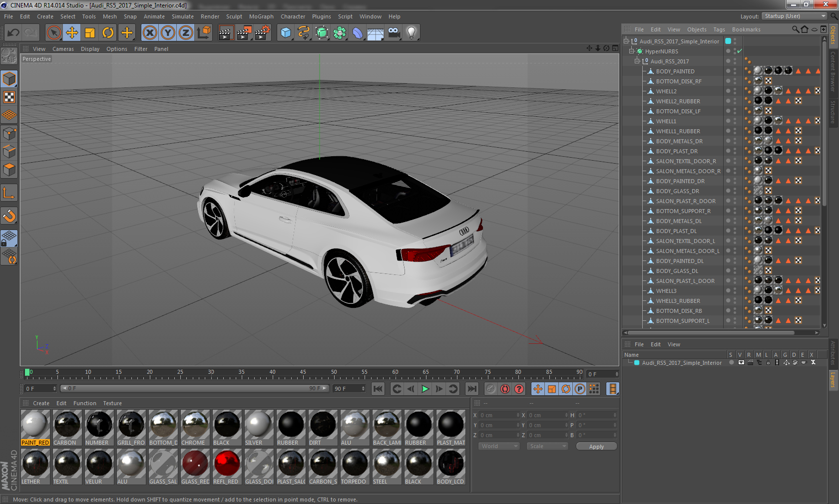
Task: Toggle the Z axis lock
Action: (x=186, y=33)
